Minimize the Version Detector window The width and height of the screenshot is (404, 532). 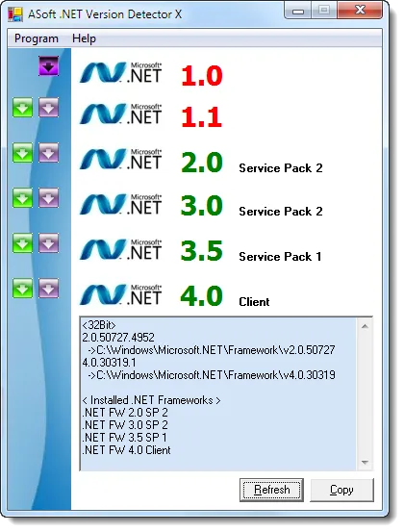pos(298,12)
